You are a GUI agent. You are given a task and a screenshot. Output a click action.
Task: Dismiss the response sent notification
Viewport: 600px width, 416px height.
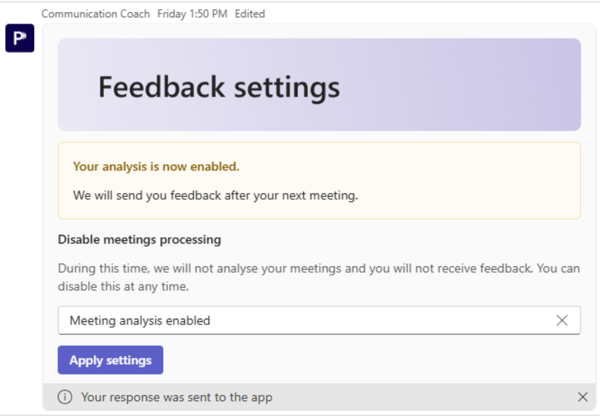[582, 397]
